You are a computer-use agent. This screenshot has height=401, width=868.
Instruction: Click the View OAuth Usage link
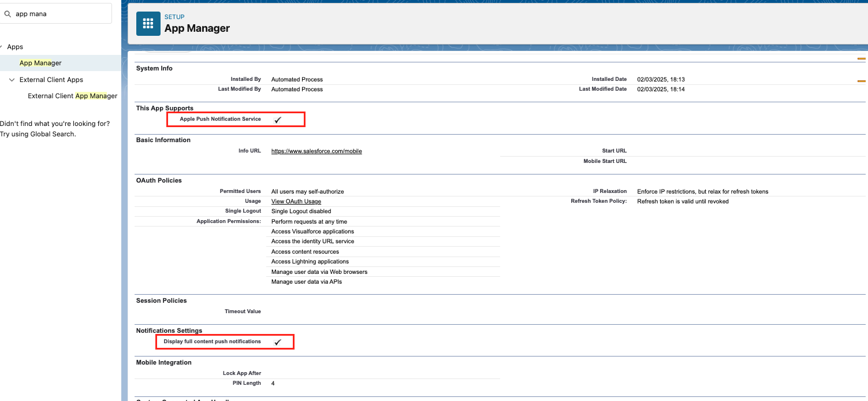pos(296,202)
